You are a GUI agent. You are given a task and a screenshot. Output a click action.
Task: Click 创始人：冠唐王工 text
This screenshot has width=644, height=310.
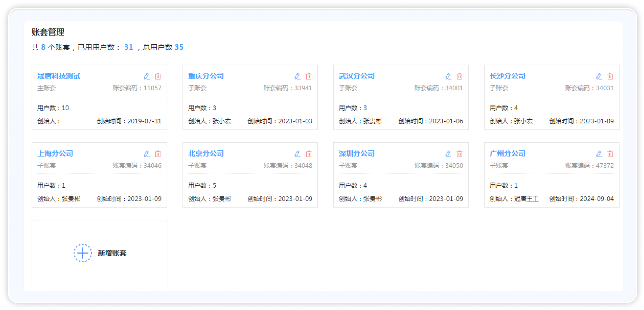[514, 199]
